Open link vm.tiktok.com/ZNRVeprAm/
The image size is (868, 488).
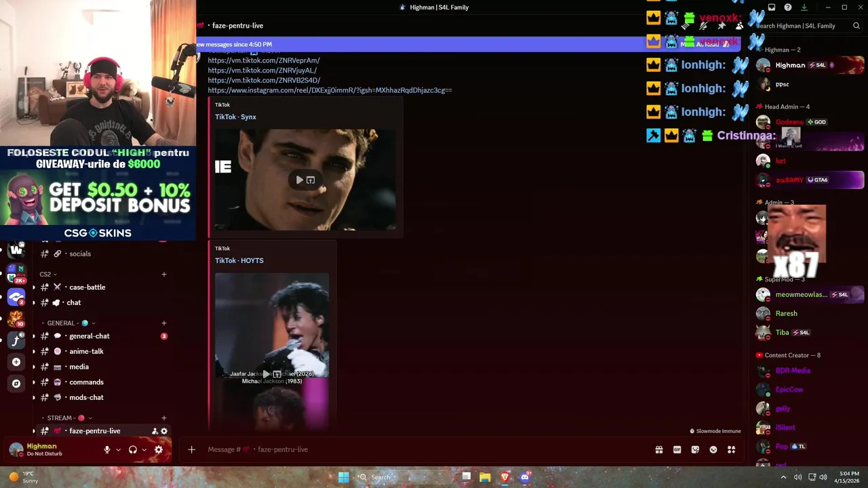click(x=264, y=60)
